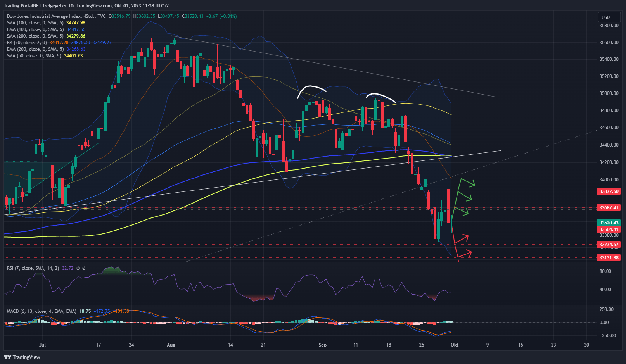This screenshot has height=364, width=626.
Task: Click the Trading-PortalNET header caption
Action: pos(86,6)
